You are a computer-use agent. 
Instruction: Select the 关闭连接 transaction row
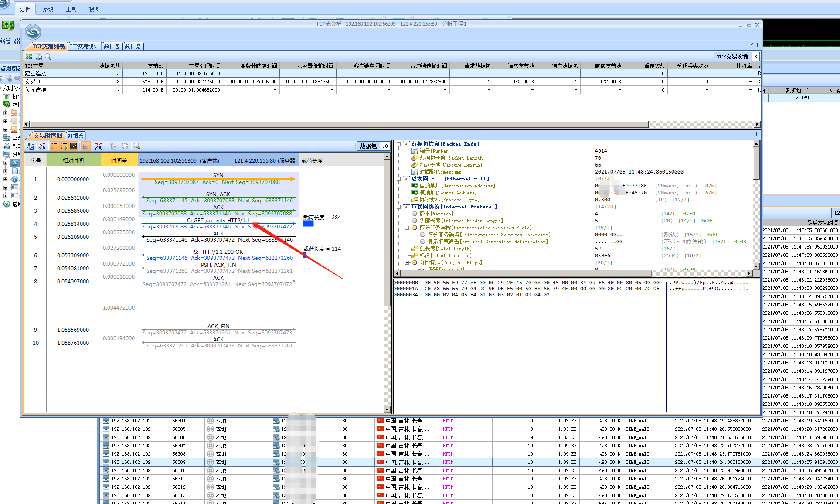[x=391, y=90]
